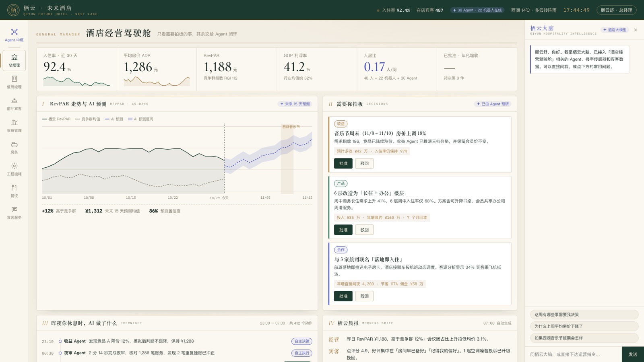The image size is (644, 362).
Task: Toggle the AI 预测区间 legend series
Action: pos(140,119)
